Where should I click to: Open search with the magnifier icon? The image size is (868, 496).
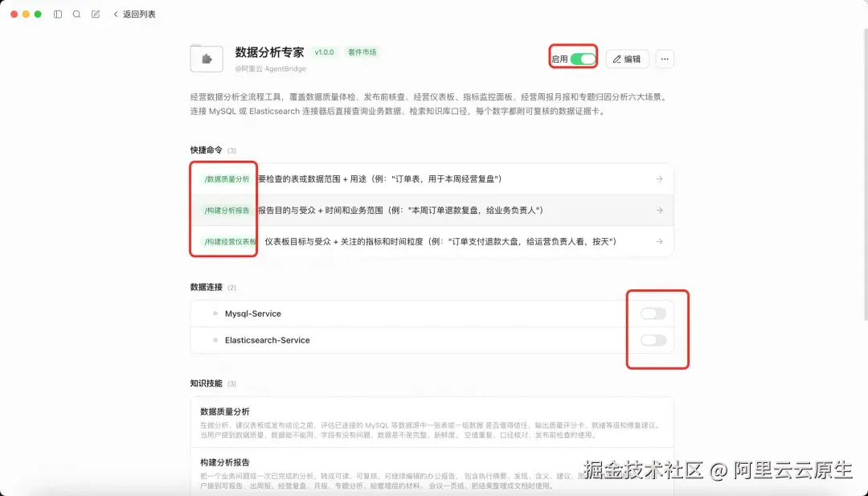76,14
